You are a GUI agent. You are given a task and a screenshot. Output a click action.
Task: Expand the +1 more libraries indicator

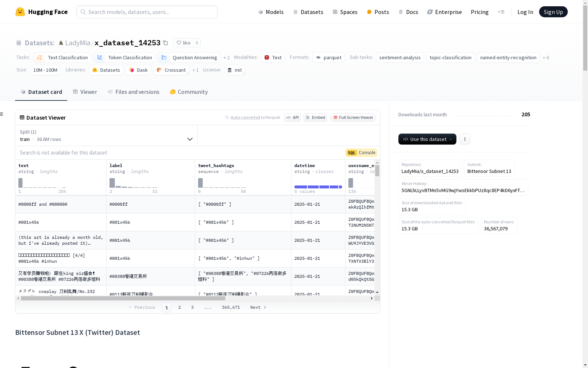point(196,70)
